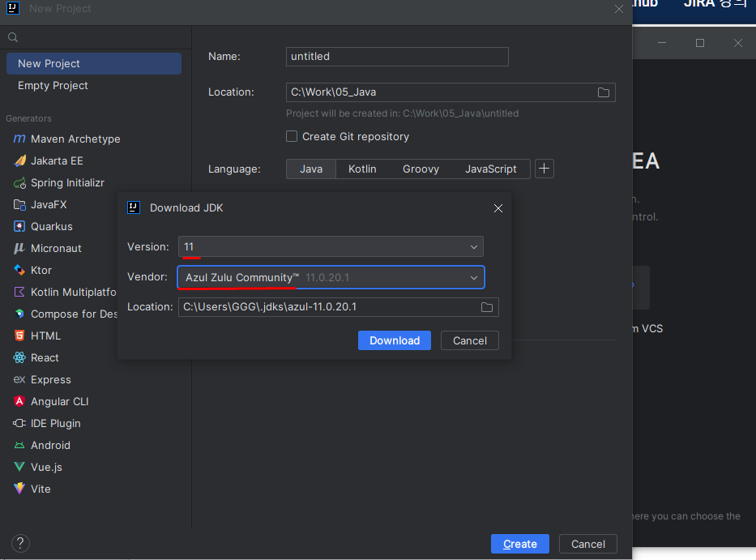Screen dimensions: 756x560
Task: Open help question mark icon
Action: [20, 544]
